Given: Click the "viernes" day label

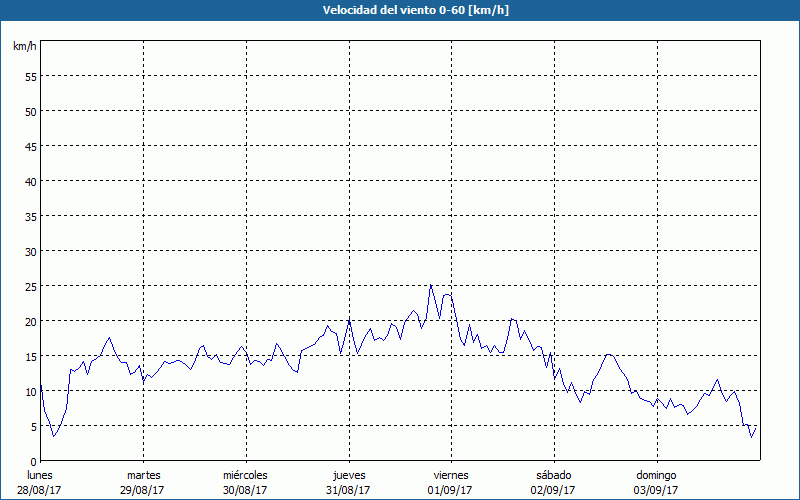Looking at the screenshot, I should coord(450,475).
